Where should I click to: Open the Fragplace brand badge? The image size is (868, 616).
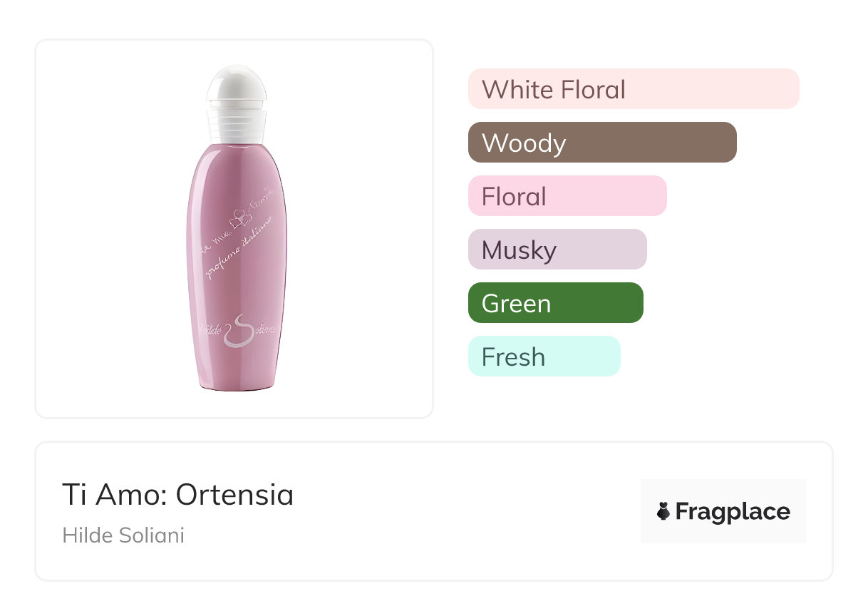(723, 511)
